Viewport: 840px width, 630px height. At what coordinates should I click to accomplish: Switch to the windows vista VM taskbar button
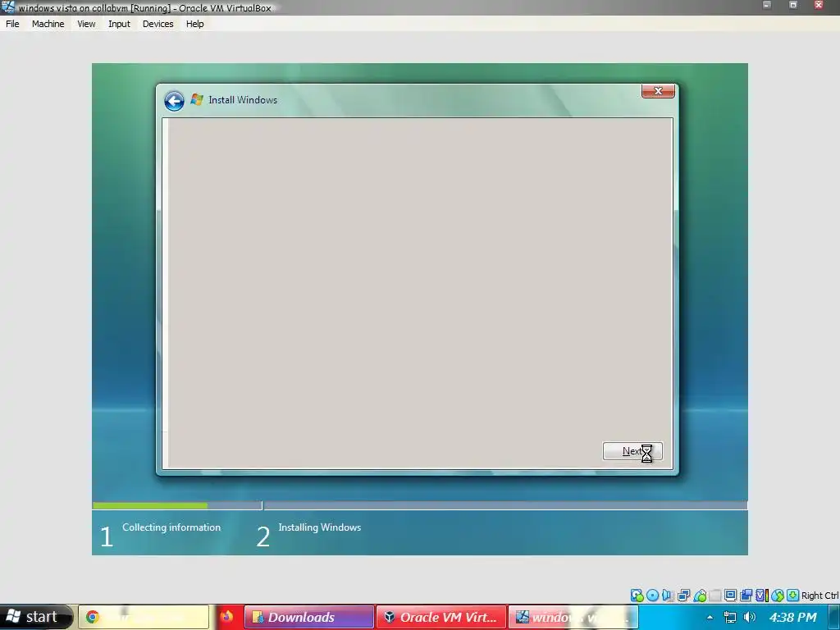point(573,617)
